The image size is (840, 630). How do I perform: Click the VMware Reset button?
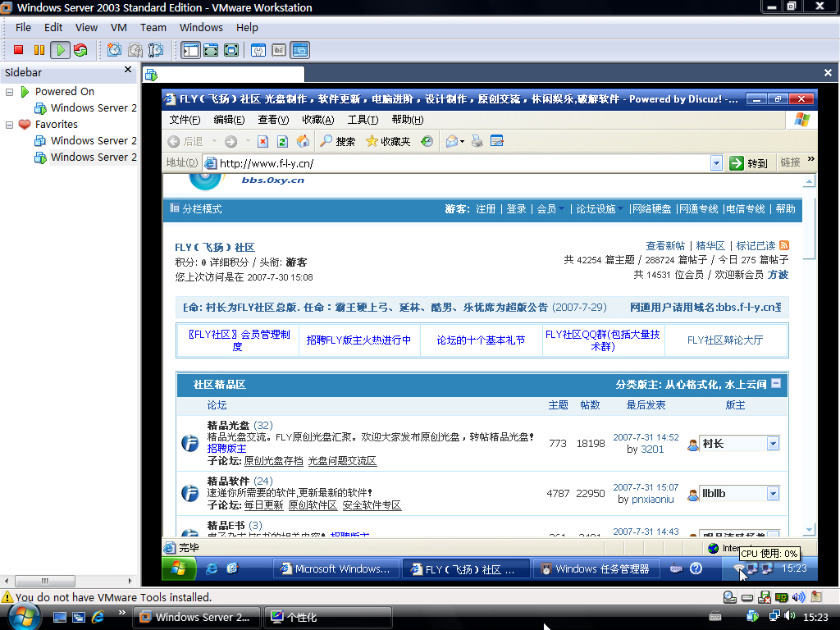tap(80, 50)
